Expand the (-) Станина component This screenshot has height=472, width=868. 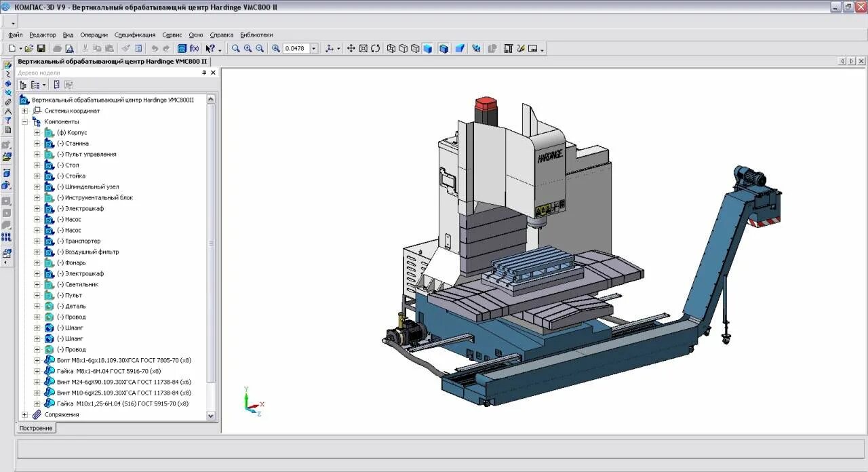click(37, 143)
